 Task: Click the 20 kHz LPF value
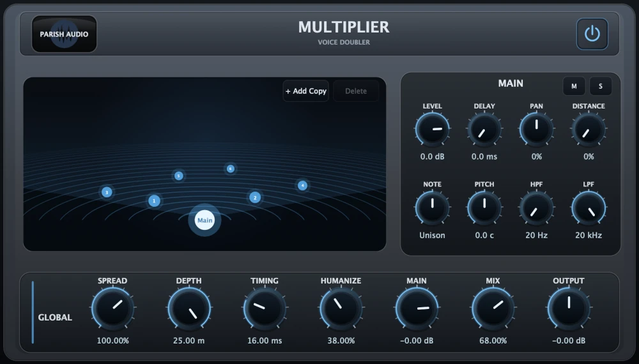pos(589,236)
